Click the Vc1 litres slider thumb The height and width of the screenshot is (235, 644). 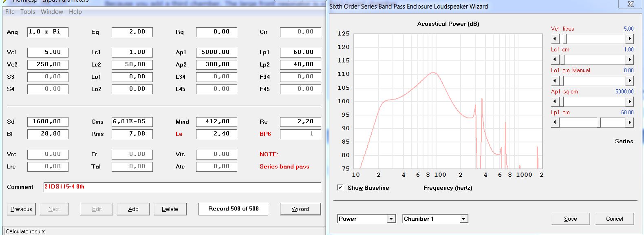(564, 39)
